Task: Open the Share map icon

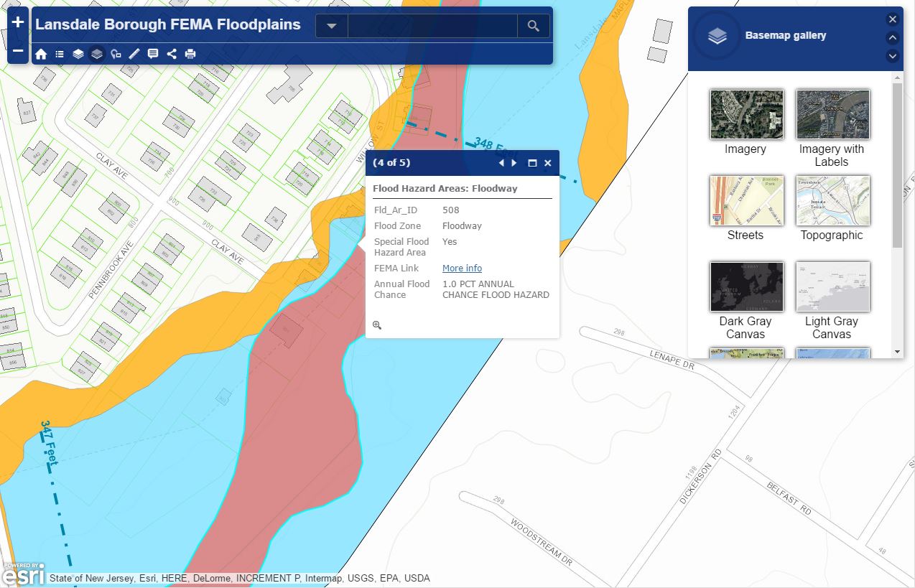Action: point(172,54)
